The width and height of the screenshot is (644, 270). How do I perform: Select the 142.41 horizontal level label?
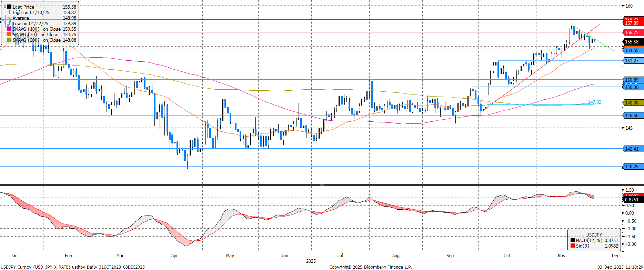[633, 149]
